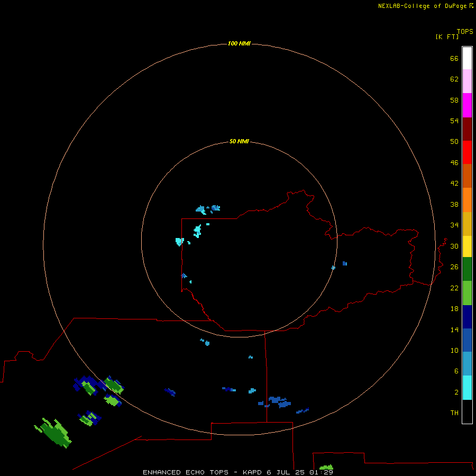This screenshot has height=476, width=476.
Task: Click the 42 value on the legend
Action: pos(454,184)
